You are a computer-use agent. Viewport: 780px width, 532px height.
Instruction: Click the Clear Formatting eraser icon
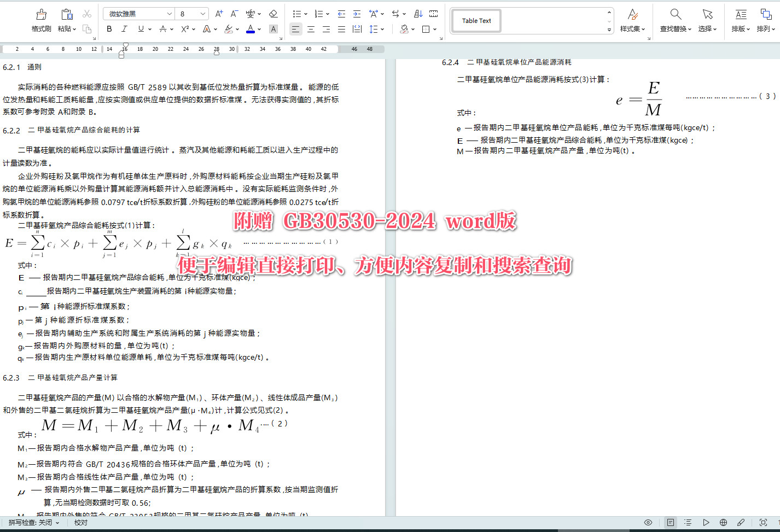273,14
